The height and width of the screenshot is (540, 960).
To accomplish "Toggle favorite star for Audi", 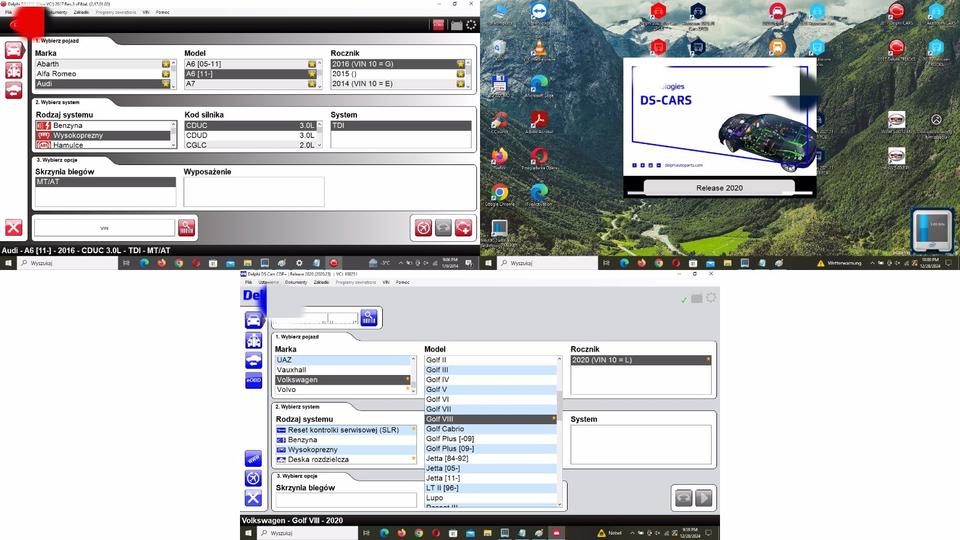I will pos(165,83).
